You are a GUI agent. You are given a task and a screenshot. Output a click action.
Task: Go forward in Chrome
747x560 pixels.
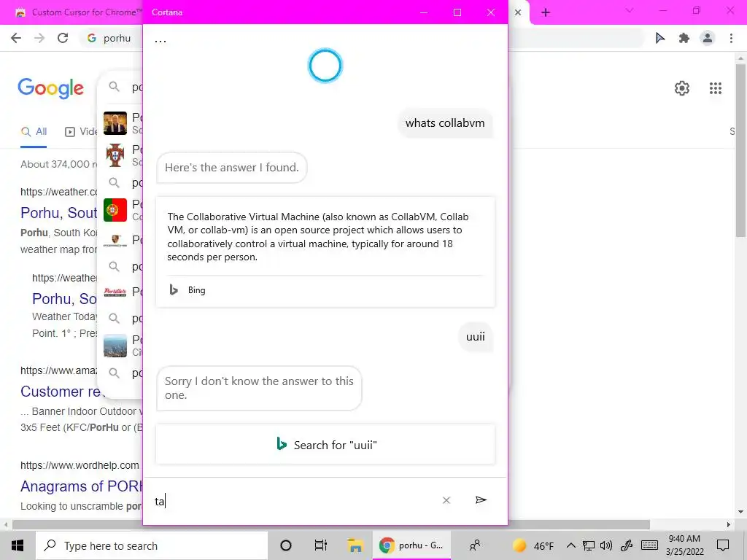click(x=39, y=38)
